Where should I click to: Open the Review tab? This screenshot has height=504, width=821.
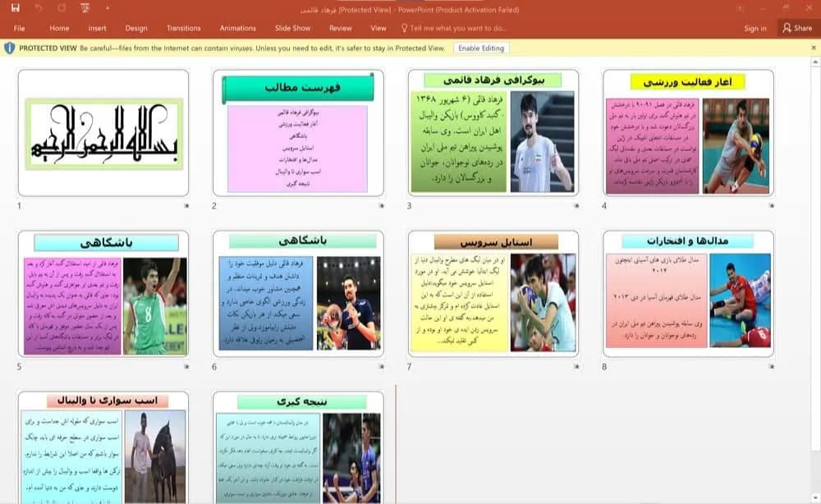[341, 28]
